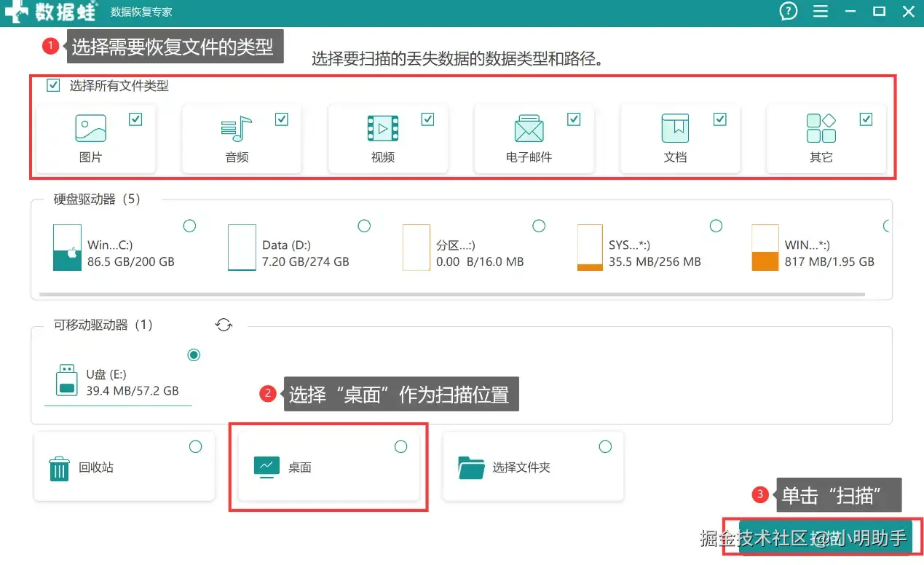Click the scan button at bottom right
This screenshot has height=565, width=924.
(x=825, y=538)
